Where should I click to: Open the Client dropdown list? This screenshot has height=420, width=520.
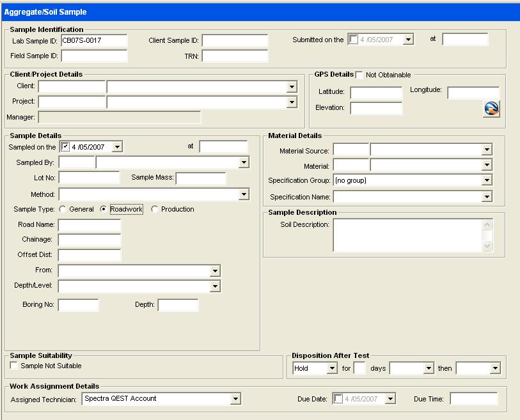pyautogui.click(x=292, y=87)
